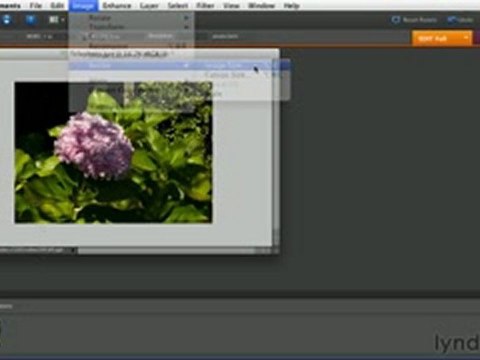Viewport: 480px width, 360px height.
Task: Expand the Arrange documents dropdown arrow
Action: click(x=62, y=20)
